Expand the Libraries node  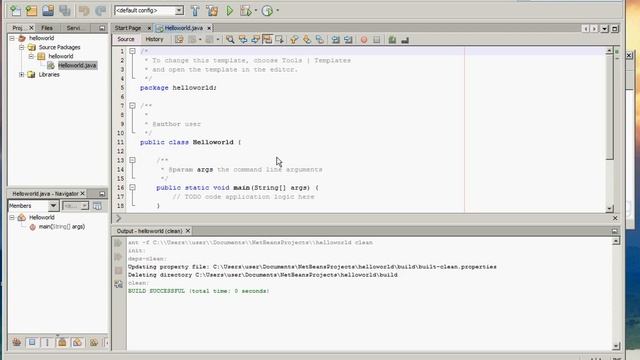pyautogui.click(x=22, y=75)
